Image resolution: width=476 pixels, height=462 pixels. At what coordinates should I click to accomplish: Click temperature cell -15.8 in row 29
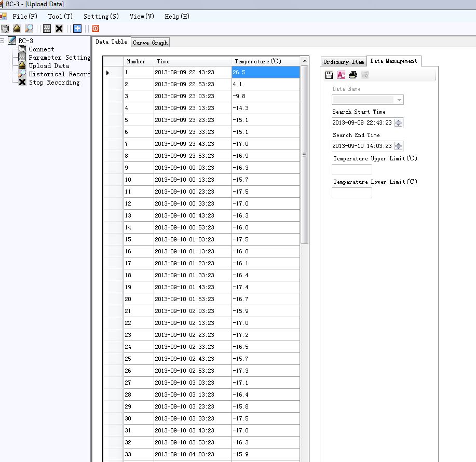coord(266,406)
